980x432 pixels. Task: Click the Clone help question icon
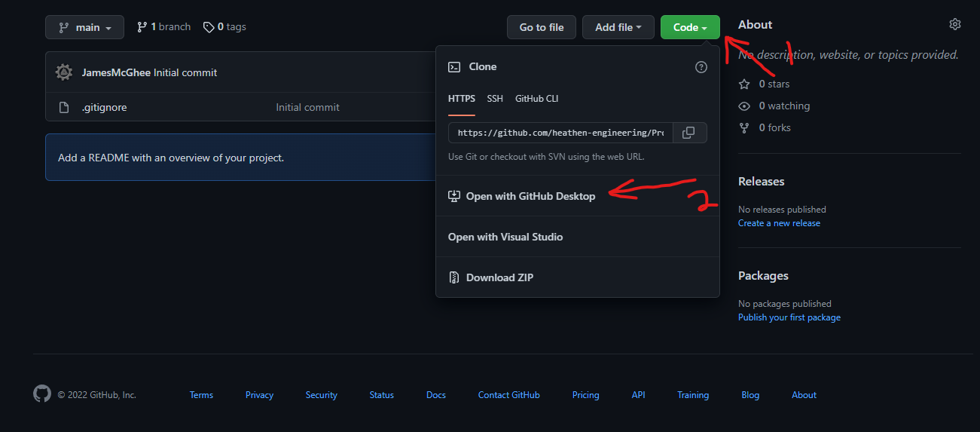click(701, 67)
